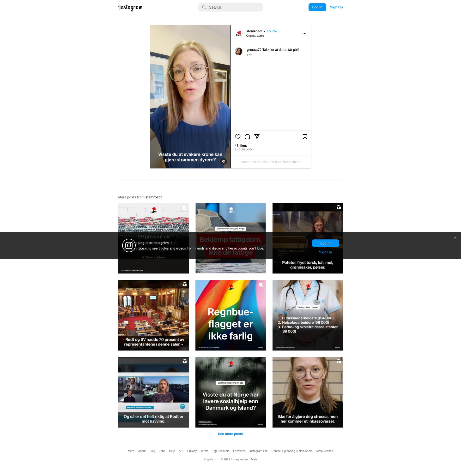This screenshot has width=461, height=476.
Task: Open stemroedt profile avatar
Action: click(239, 33)
